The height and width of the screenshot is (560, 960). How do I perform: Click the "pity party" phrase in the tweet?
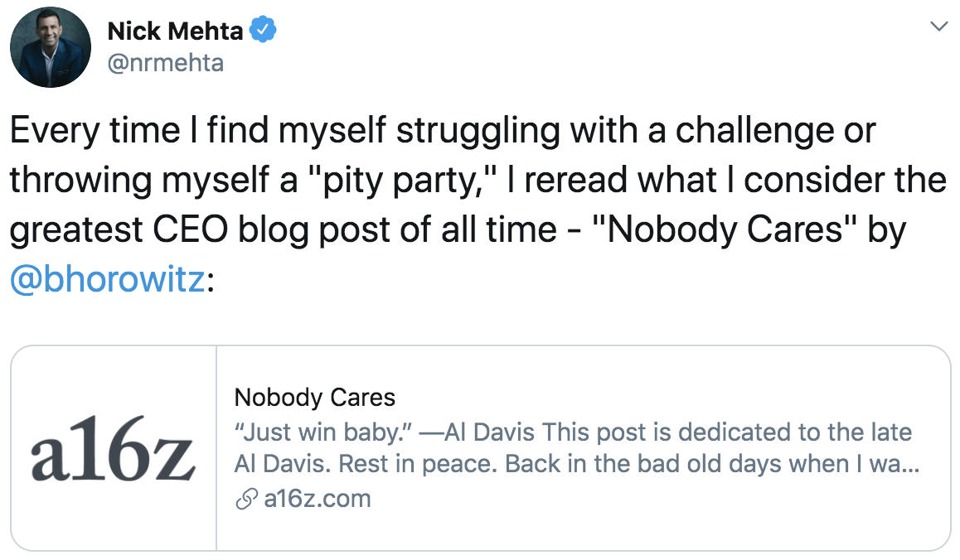point(399,180)
